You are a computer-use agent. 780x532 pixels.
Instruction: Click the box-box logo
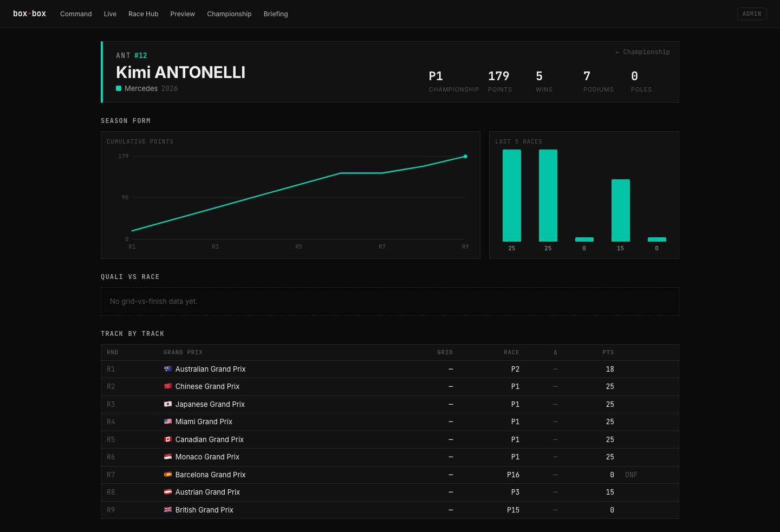[x=29, y=14]
